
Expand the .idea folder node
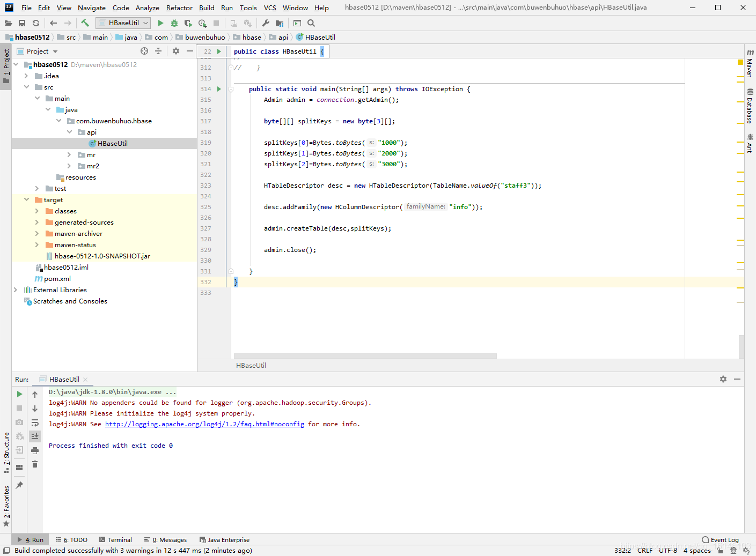26,76
